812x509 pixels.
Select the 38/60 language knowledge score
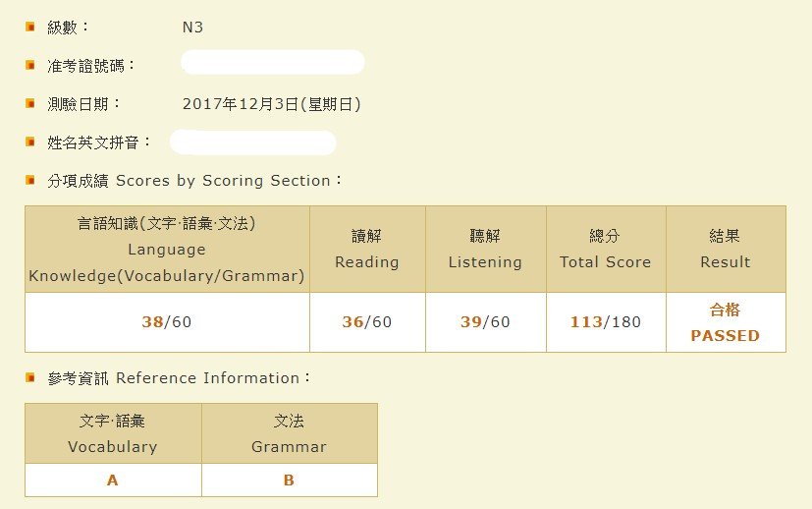pyautogui.click(x=167, y=322)
